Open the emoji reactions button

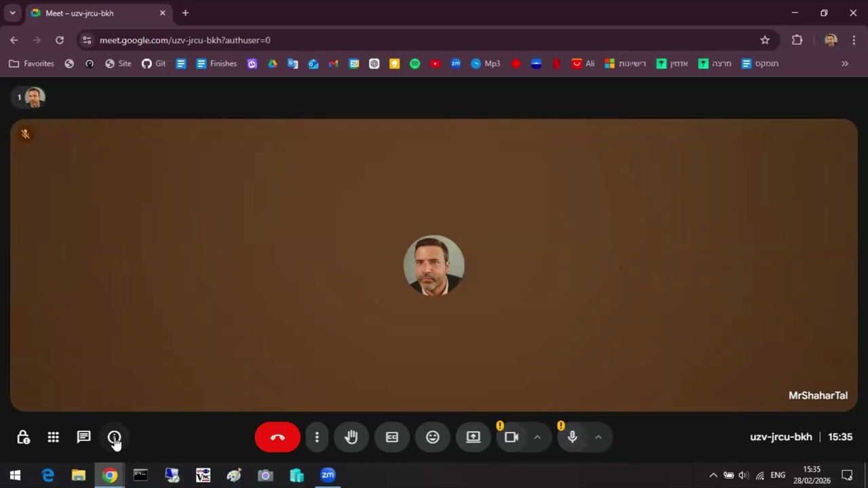pyautogui.click(x=433, y=437)
